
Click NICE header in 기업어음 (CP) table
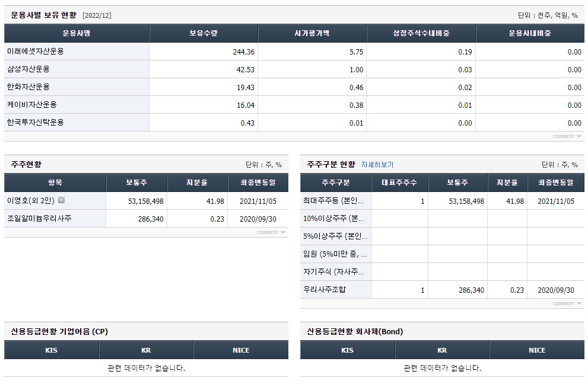coord(241,350)
